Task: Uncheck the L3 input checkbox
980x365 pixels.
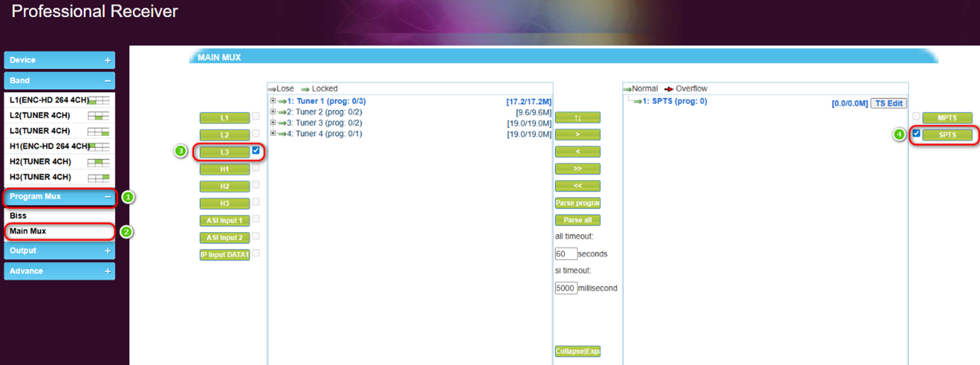Action: click(255, 150)
